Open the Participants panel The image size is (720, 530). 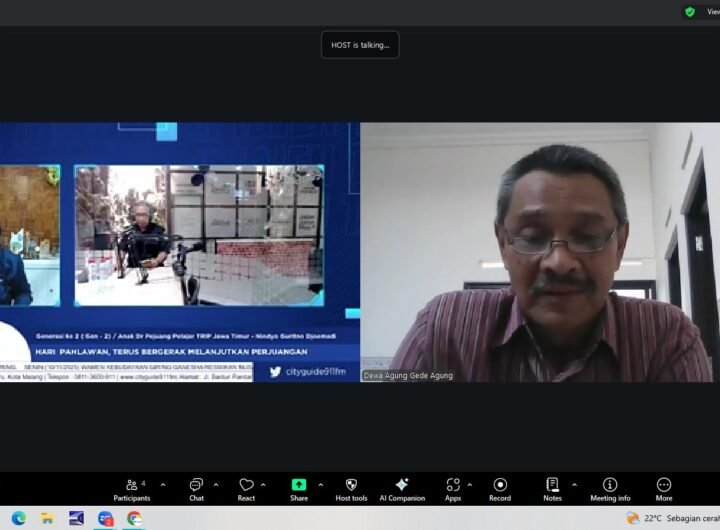(131, 485)
